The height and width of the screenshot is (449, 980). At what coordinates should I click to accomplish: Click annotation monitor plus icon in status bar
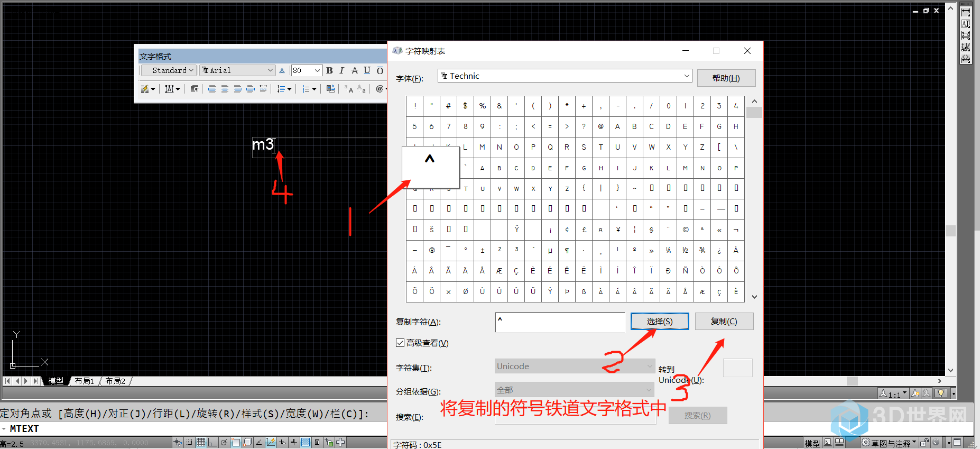340,443
